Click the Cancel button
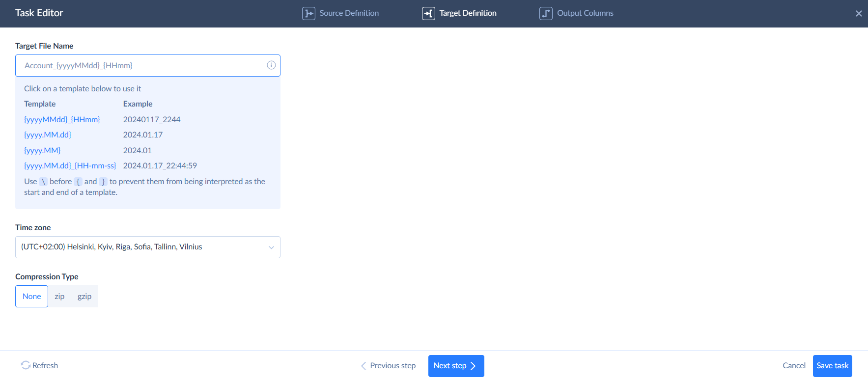This screenshot has height=380, width=868. click(794, 366)
